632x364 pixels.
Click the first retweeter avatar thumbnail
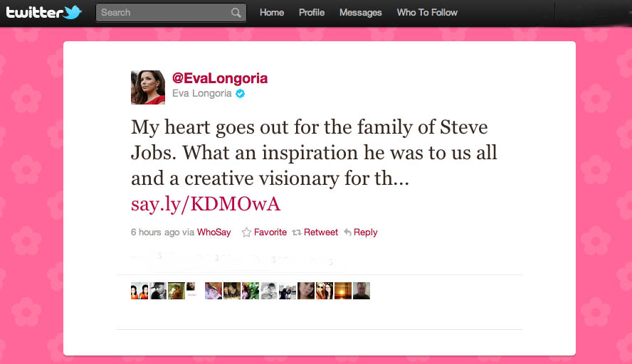pos(139,291)
